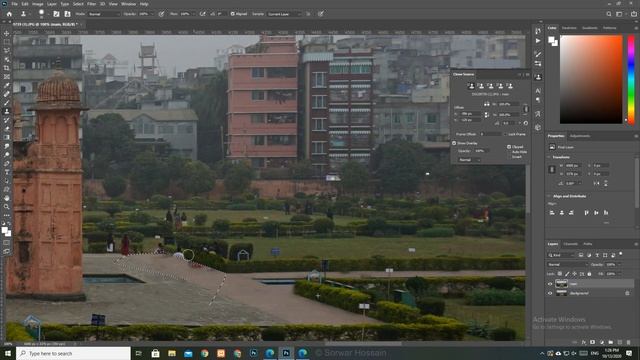Open the Sample dropdown in the options bar
This screenshot has height=360, width=640.
(x=284, y=14)
